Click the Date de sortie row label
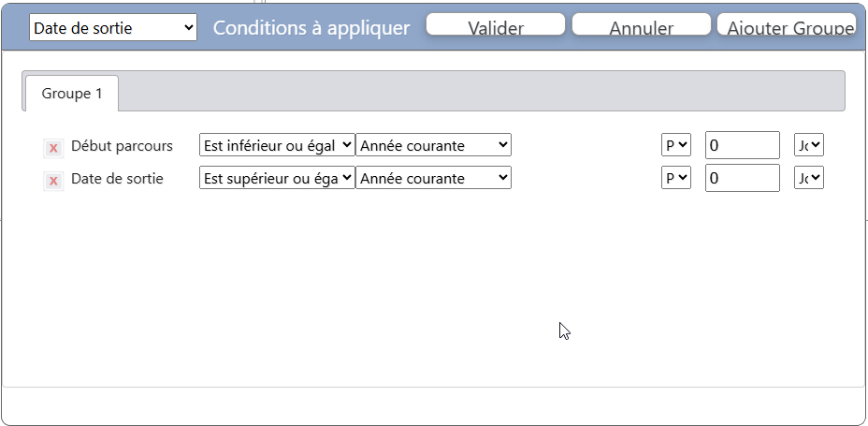This screenshot has width=868, height=426. click(117, 179)
